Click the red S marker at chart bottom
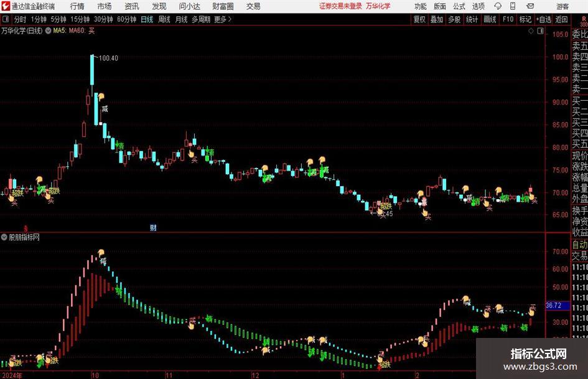This screenshot has height=379, width=588. (x=26, y=228)
